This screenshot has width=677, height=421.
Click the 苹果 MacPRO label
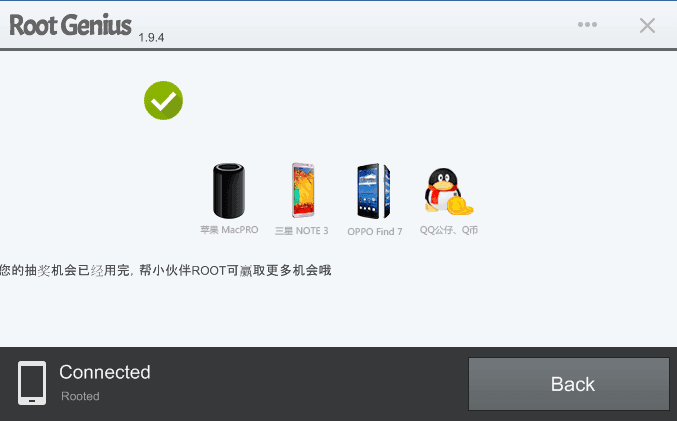(229, 230)
